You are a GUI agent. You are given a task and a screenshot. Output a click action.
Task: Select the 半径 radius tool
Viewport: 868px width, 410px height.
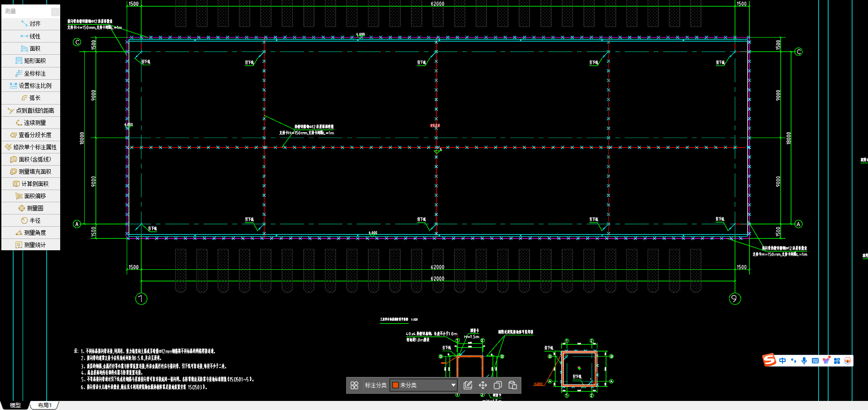click(x=31, y=220)
